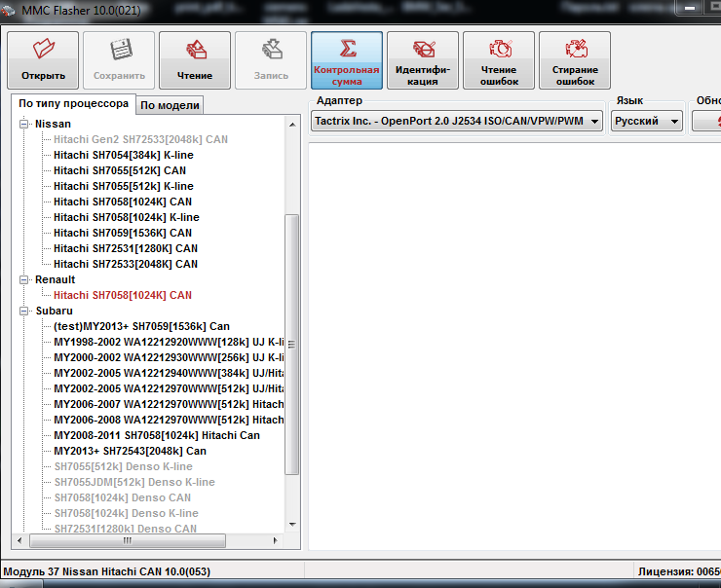Click the vertical scrollbar thumb in tree

(292, 344)
